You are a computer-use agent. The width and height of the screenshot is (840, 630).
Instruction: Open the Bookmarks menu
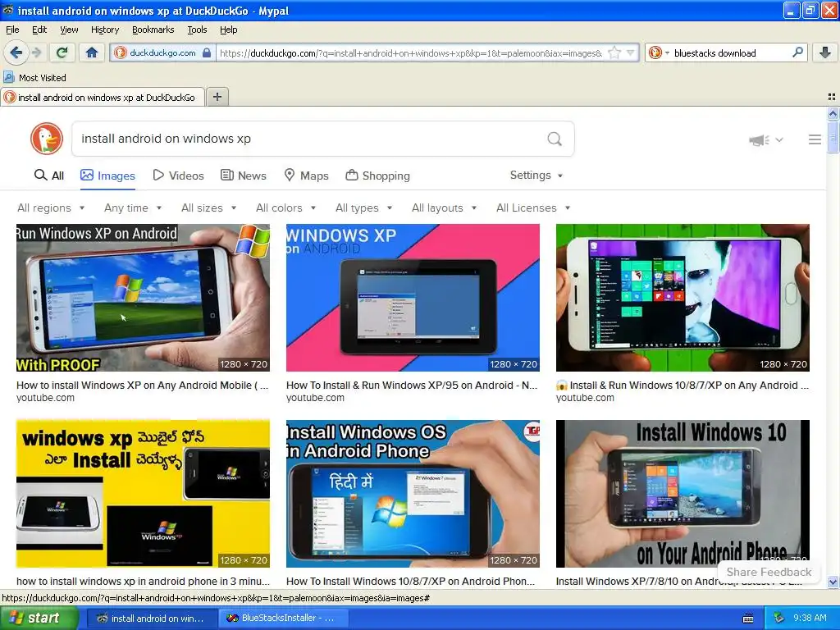click(153, 30)
